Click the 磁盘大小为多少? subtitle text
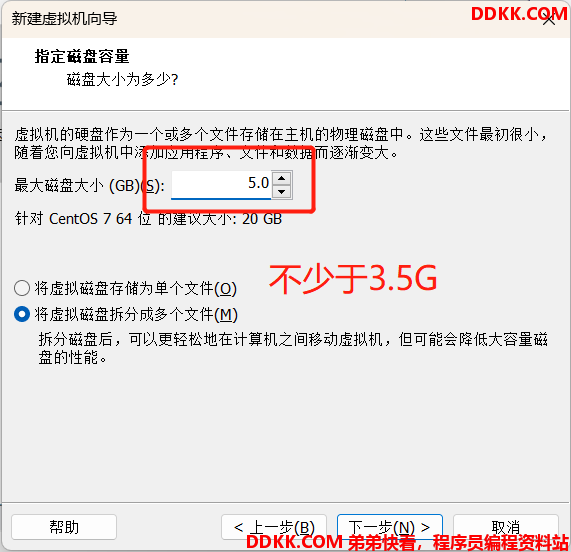 122,79
